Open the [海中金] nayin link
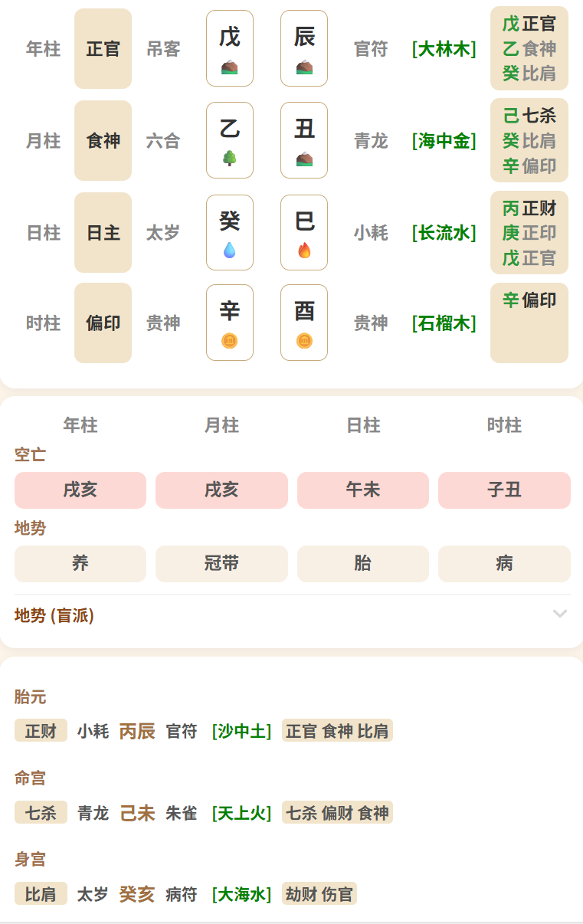 pos(444,141)
